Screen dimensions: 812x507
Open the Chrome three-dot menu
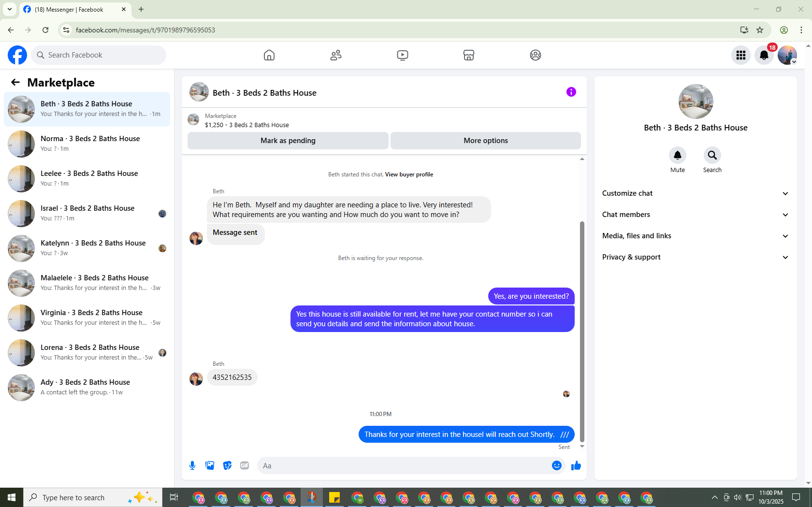[x=801, y=30]
